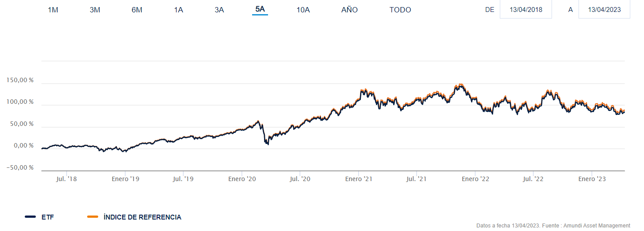Viewport: 644px width, 231px height.
Task: Click the orange reference index swatch
Action: (x=93, y=217)
